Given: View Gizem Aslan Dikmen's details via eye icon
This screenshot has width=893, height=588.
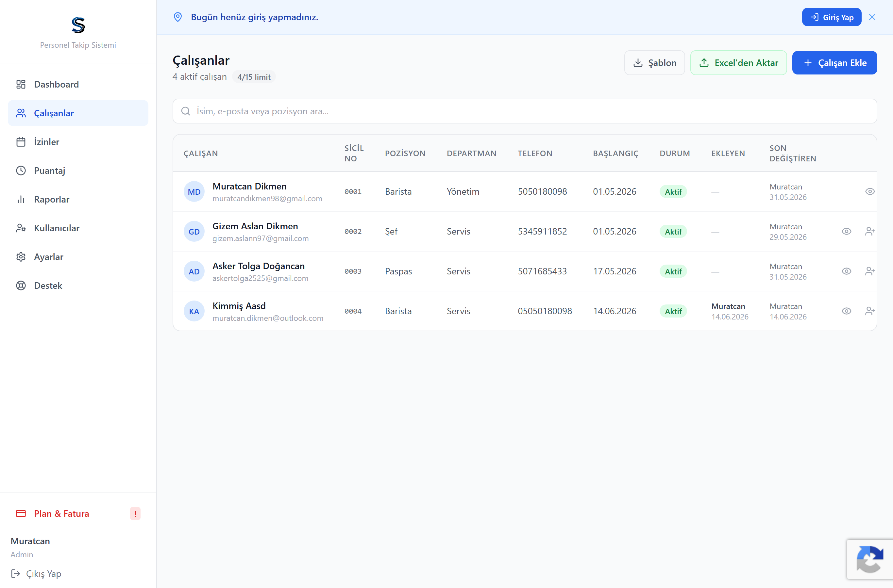Looking at the screenshot, I should pos(847,231).
